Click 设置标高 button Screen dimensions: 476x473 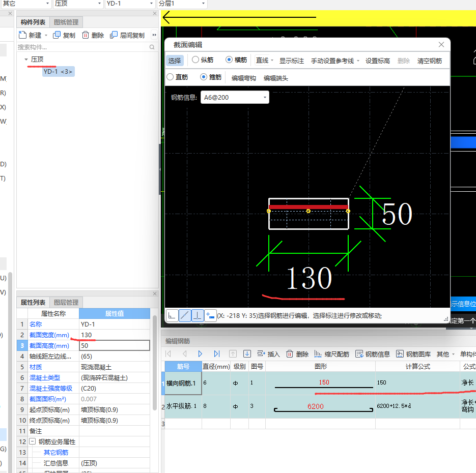tap(377, 61)
